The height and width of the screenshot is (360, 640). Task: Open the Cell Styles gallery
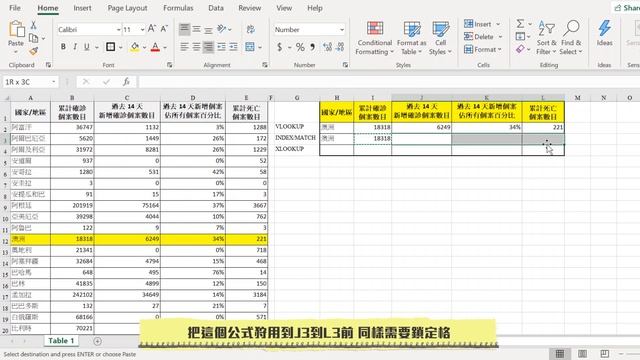point(440,38)
